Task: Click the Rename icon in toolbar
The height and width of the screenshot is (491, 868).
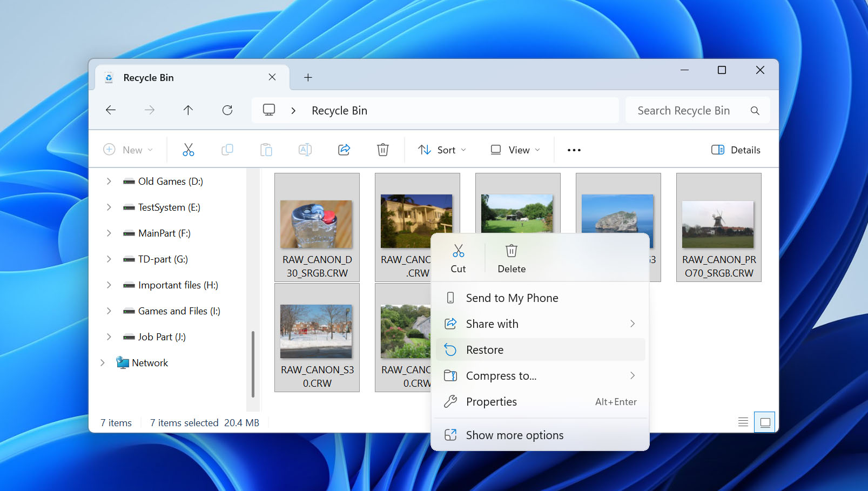Action: coord(305,150)
